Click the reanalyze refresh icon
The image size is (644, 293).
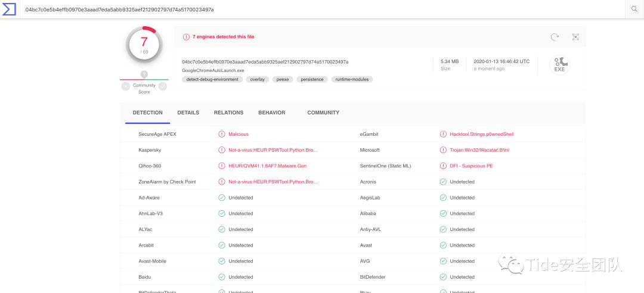[555, 37]
